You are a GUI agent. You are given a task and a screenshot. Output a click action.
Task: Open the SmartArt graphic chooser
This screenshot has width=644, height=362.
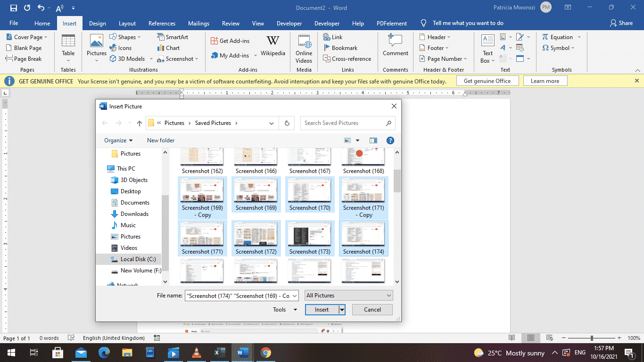click(173, 37)
